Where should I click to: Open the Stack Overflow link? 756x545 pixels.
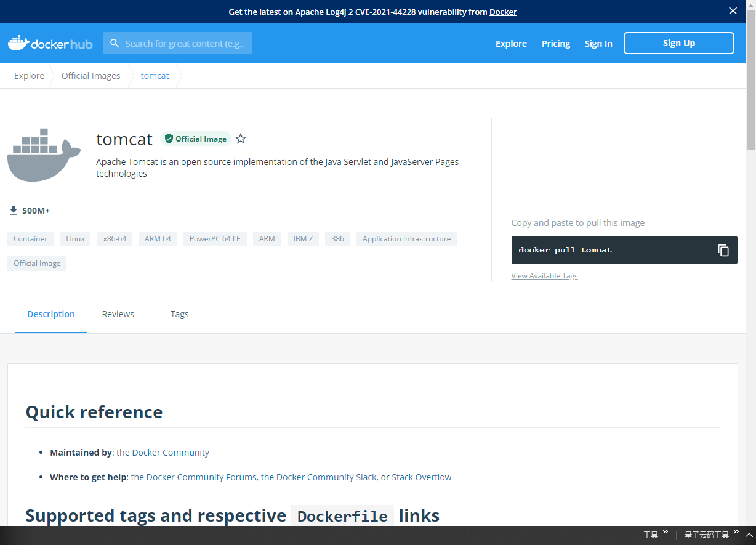[x=422, y=477]
